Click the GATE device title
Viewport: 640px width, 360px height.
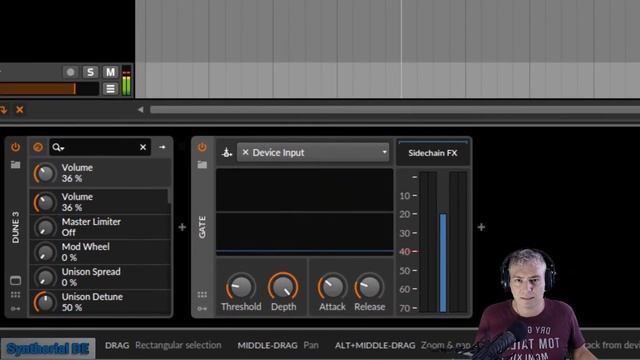[x=202, y=227]
